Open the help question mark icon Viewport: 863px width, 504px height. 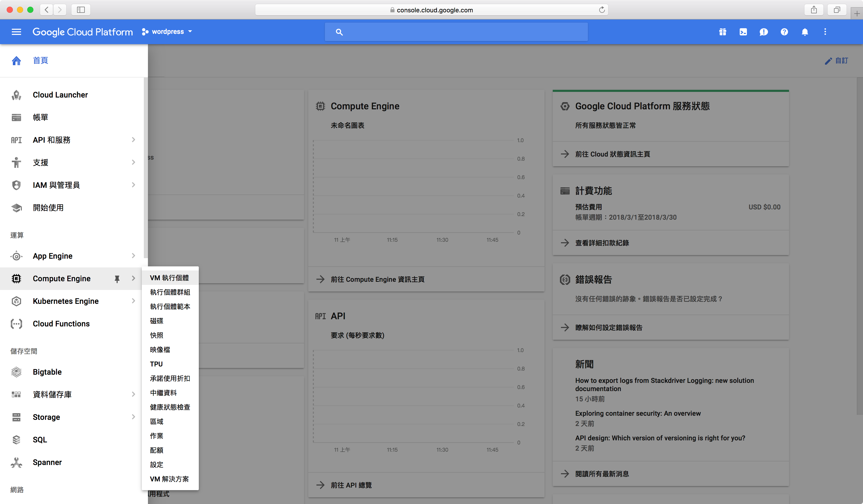[x=784, y=32]
